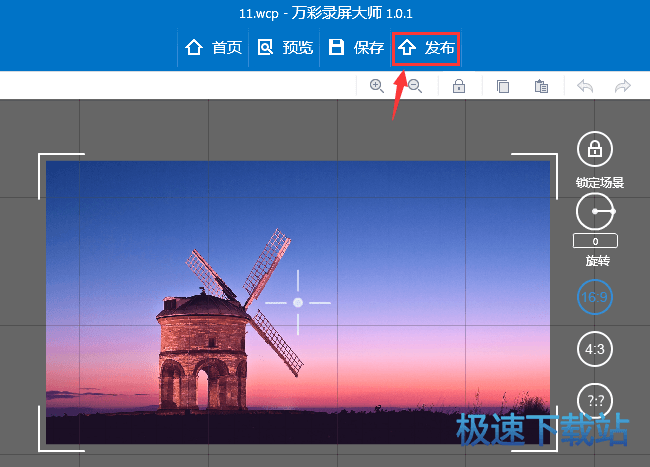Click the rotation dial control
The width and height of the screenshot is (650, 467).
[595, 211]
